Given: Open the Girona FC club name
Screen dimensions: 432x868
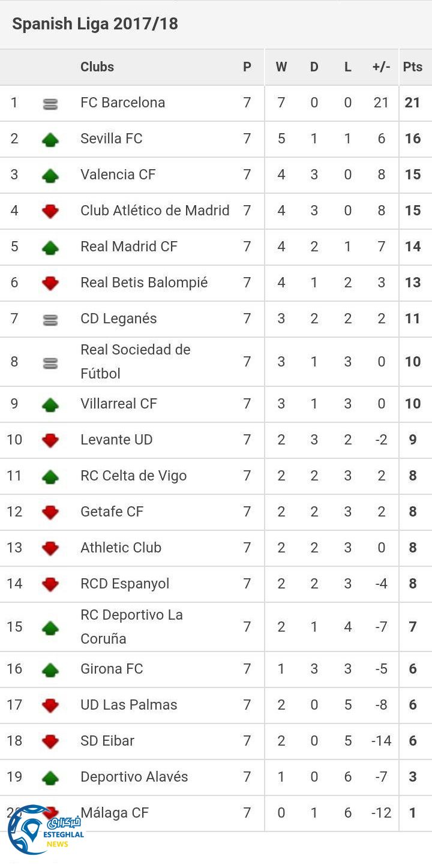Looking at the screenshot, I should tap(112, 669).
